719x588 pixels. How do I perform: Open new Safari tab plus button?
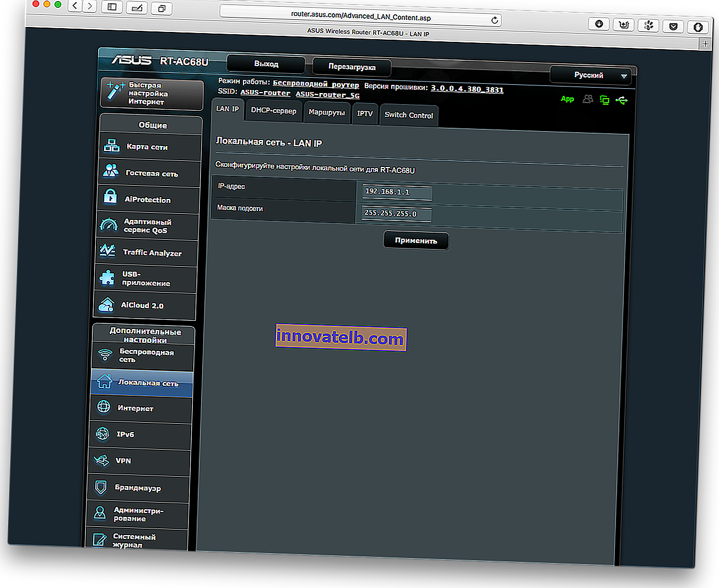pyautogui.click(x=706, y=44)
